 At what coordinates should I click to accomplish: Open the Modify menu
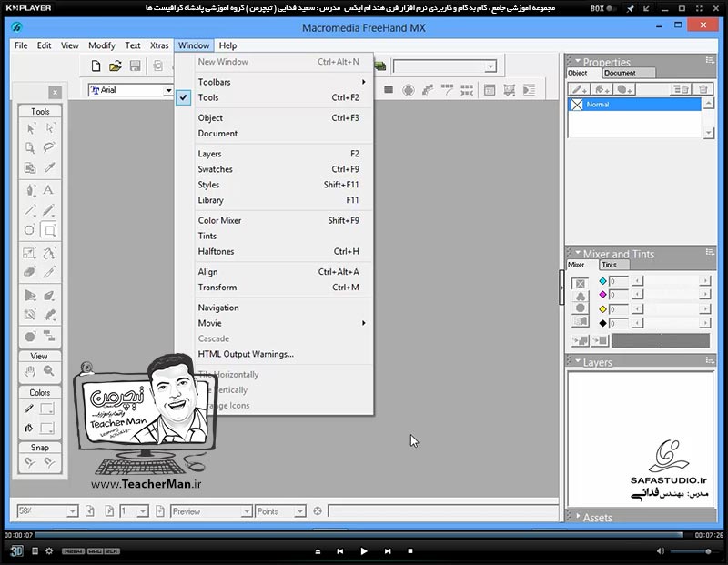point(102,45)
